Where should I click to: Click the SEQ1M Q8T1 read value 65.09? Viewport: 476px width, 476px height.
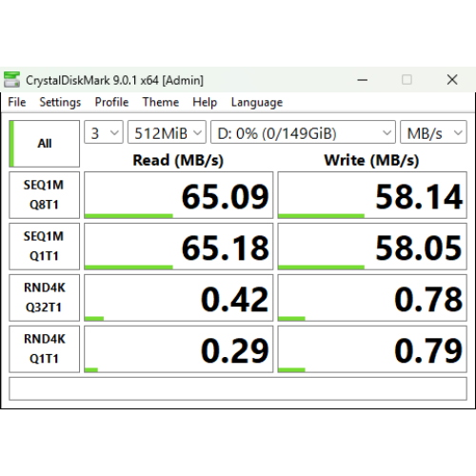tap(179, 195)
